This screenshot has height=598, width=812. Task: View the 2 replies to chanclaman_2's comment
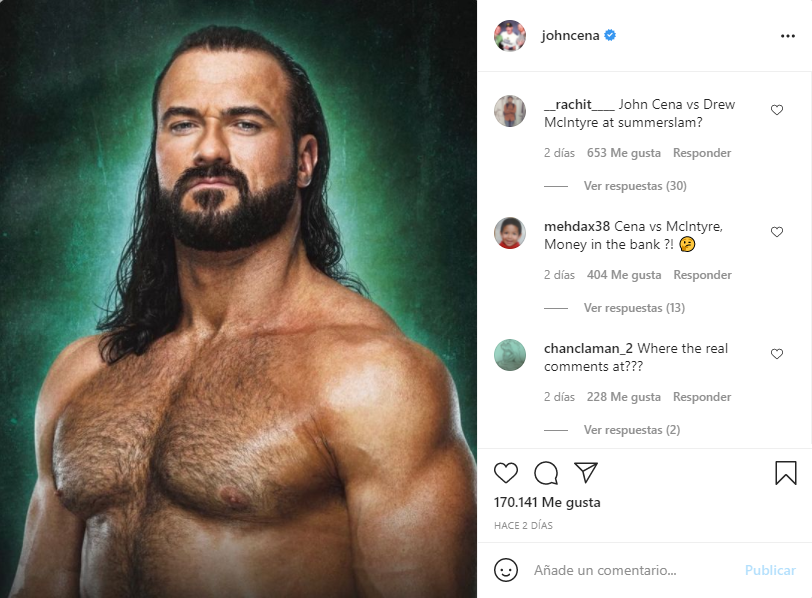tap(633, 430)
